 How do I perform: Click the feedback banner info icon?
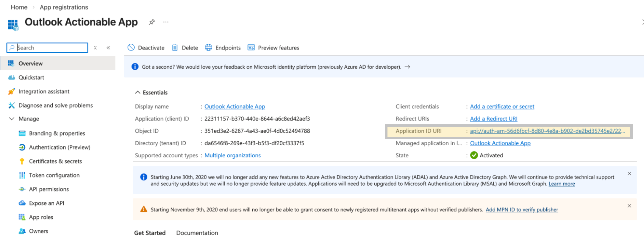click(135, 67)
